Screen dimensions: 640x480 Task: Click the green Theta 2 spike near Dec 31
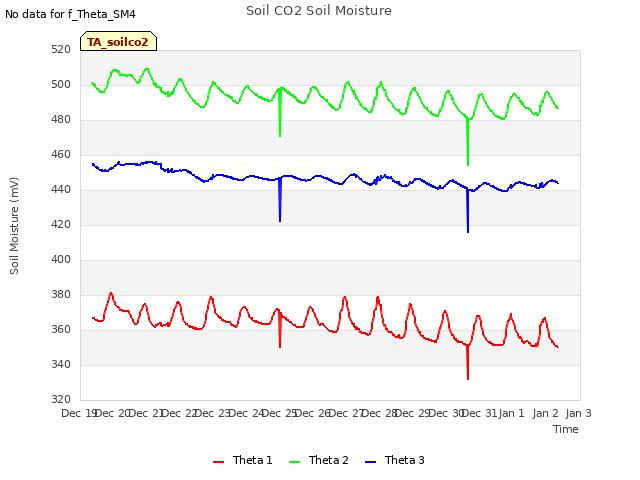click(x=468, y=143)
